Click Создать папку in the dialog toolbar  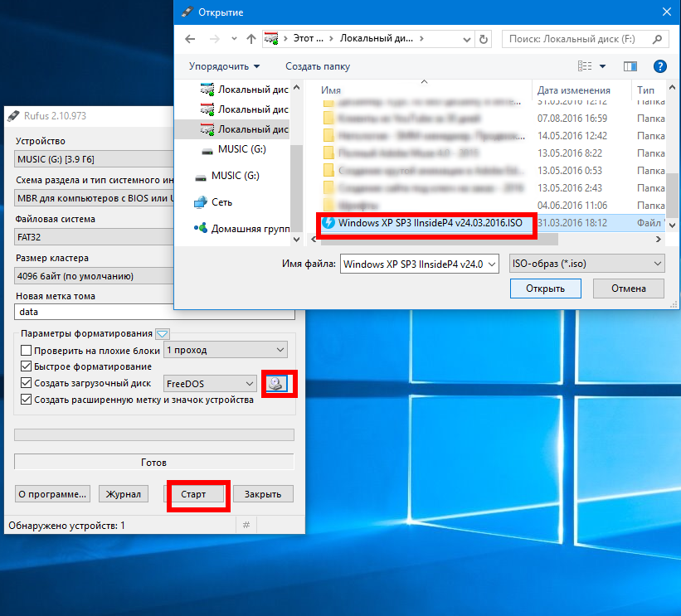coord(318,66)
